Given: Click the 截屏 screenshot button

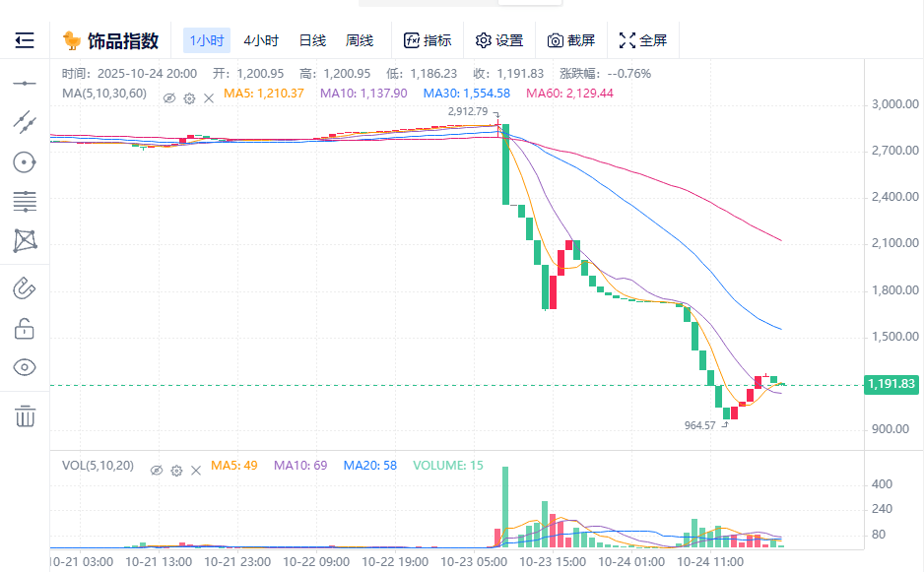Looking at the screenshot, I should pyautogui.click(x=571, y=40).
